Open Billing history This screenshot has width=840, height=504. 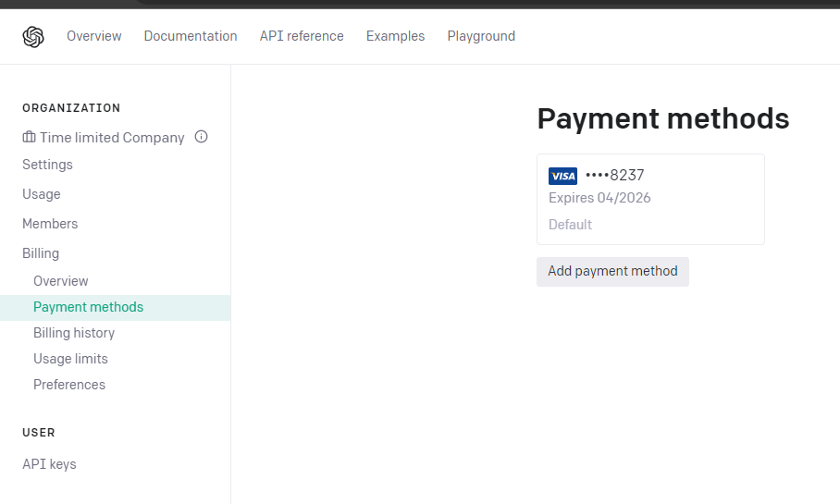[x=74, y=333]
